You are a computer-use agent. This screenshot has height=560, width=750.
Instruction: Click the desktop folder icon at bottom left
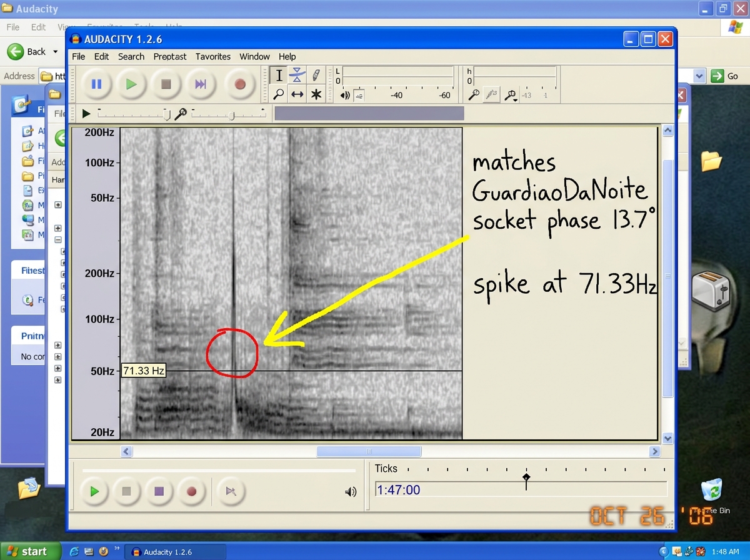pos(29,487)
